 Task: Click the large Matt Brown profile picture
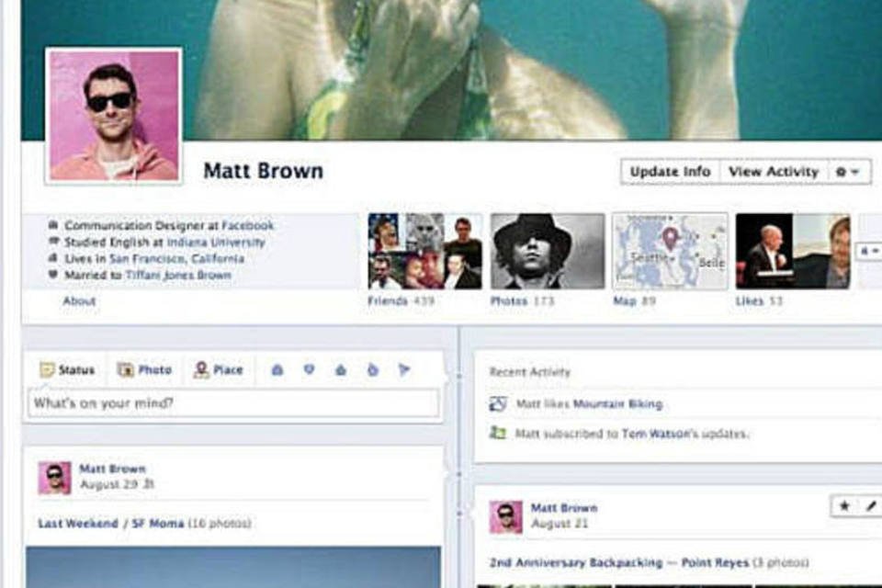click(x=114, y=116)
